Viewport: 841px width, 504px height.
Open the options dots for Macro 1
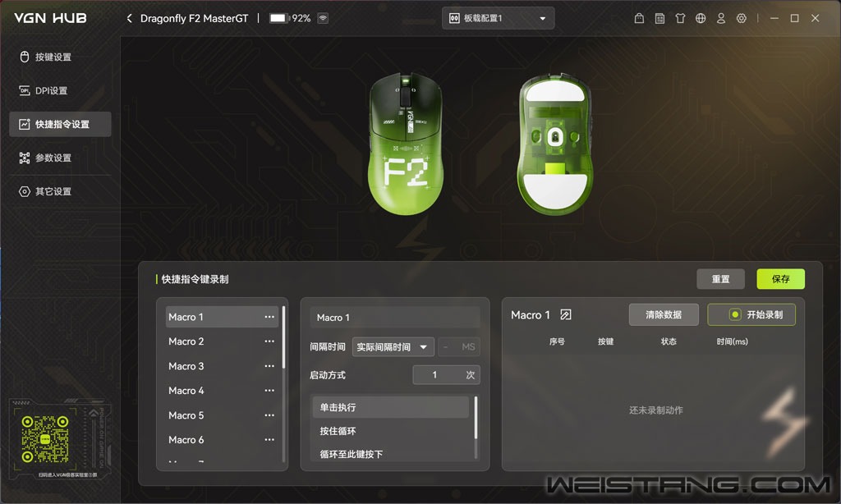point(269,317)
